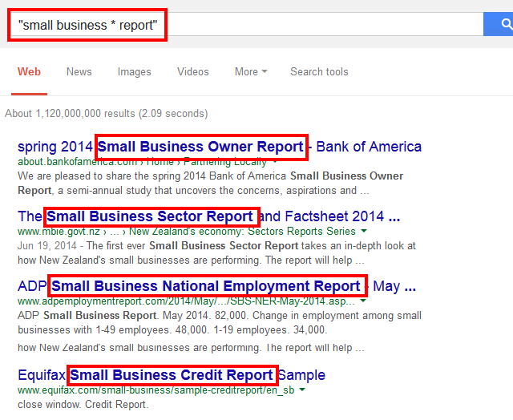Expand arrow next to adpemploymentreport.com URL
The image size is (513, 420).
click(x=363, y=301)
